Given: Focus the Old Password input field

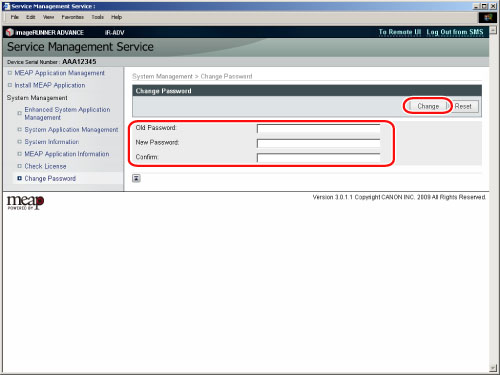Looking at the screenshot, I should pos(318,129).
